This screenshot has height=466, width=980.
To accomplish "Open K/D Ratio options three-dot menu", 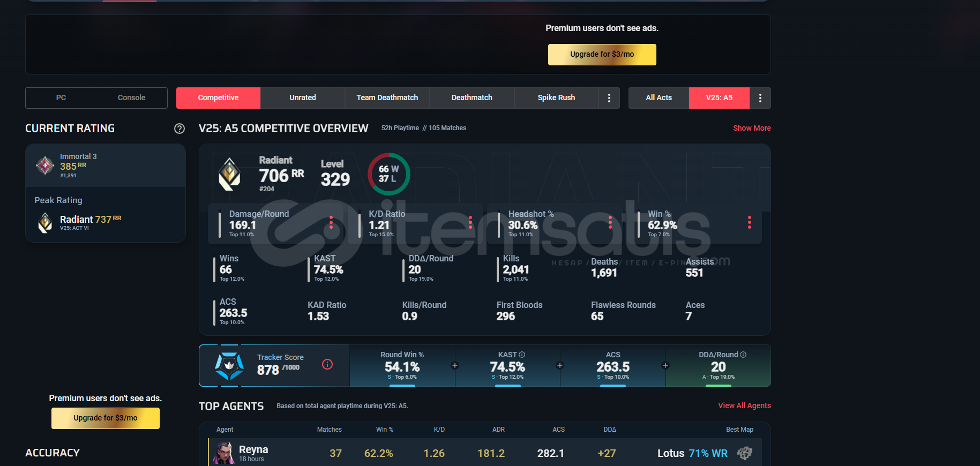I will pyautogui.click(x=470, y=222).
